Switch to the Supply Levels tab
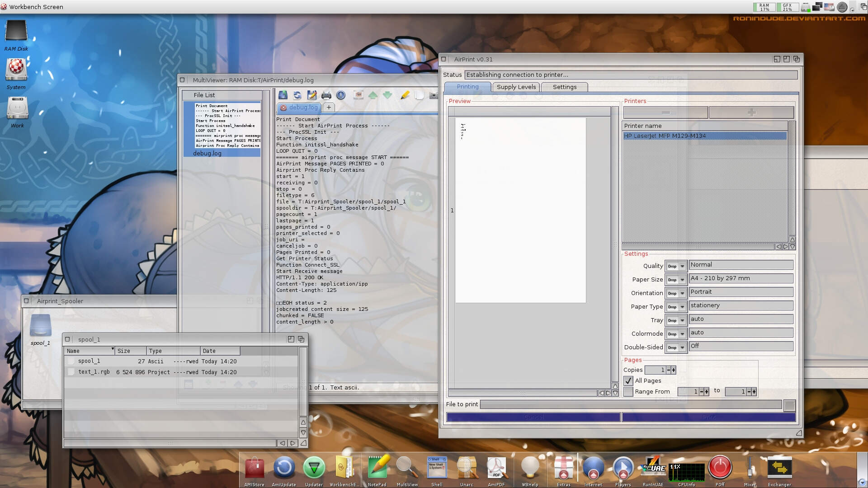Screen dimensions: 868x488 point(516,87)
